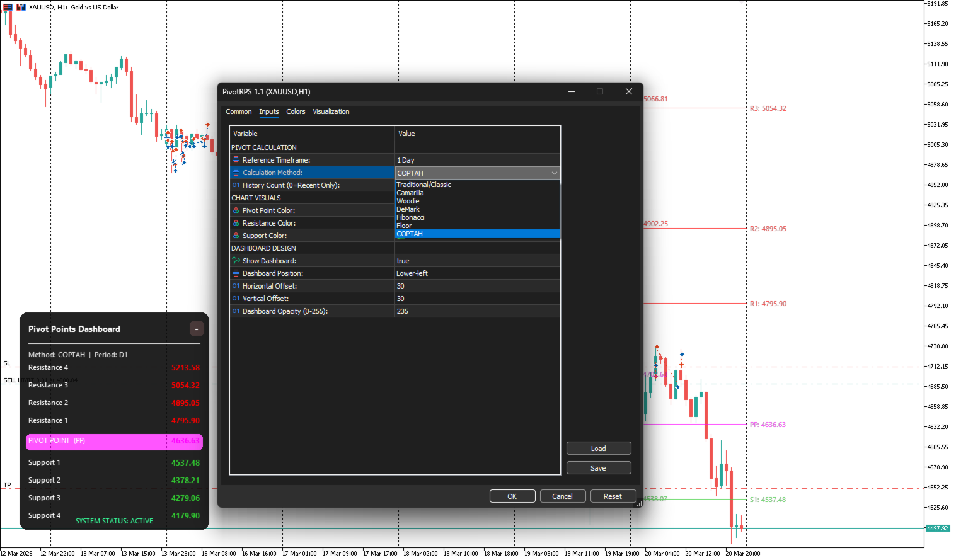Click the R1: 4795.90 chart label
The width and height of the screenshot is (956, 560).
pyautogui.click(x=768, y=304)
